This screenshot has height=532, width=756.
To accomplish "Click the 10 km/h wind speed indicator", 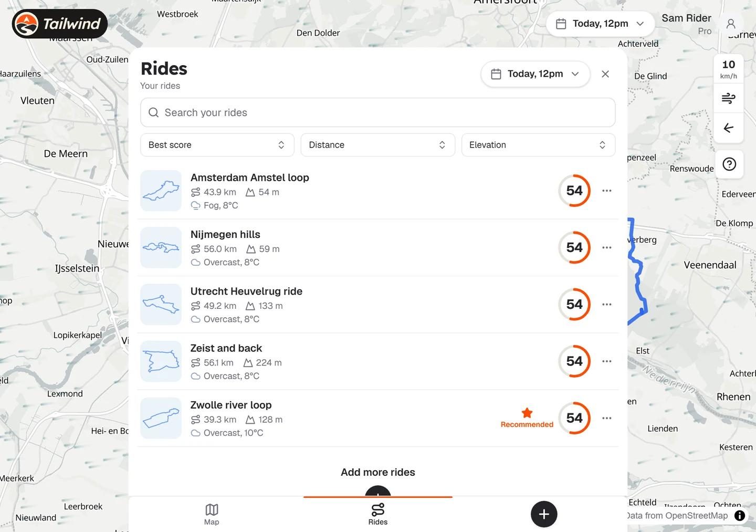I will point(729,69).
